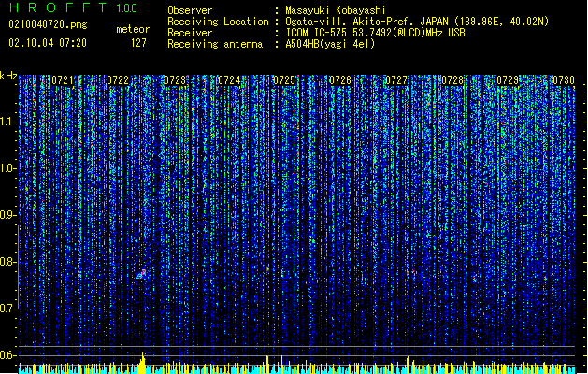This screenshot has width=588, height=374.
Task: Select the meteor count 127
Action: click(x=138, y=43)
